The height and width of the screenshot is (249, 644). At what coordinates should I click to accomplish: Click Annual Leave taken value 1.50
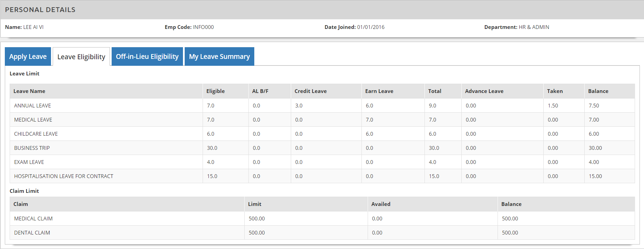(x=553, y=106)
